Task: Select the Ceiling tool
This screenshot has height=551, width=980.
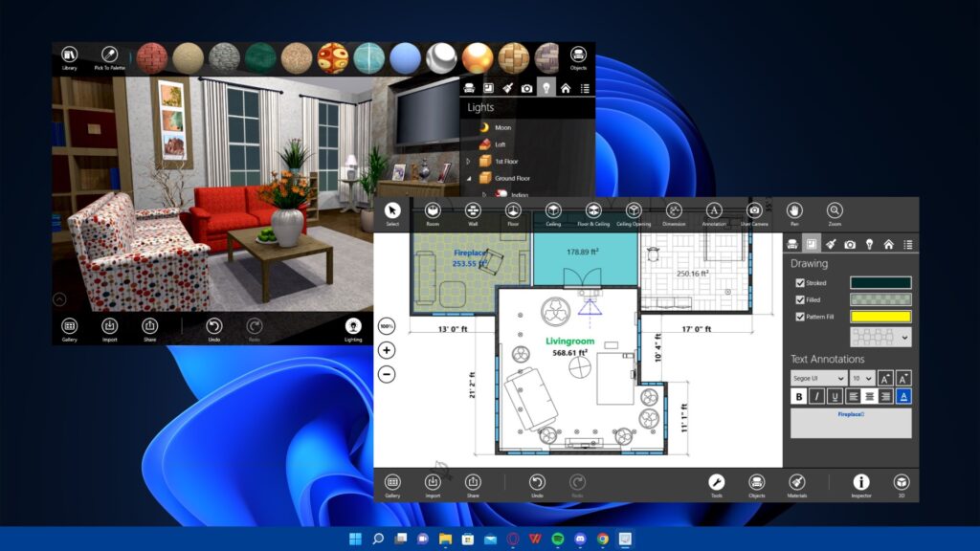Action: [553, 213]
